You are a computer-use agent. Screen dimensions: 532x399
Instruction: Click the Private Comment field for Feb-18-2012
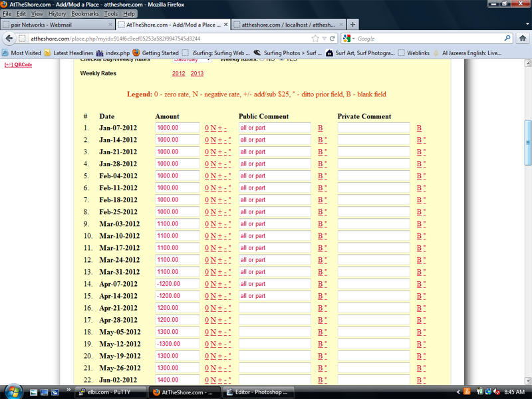[374, 200]
